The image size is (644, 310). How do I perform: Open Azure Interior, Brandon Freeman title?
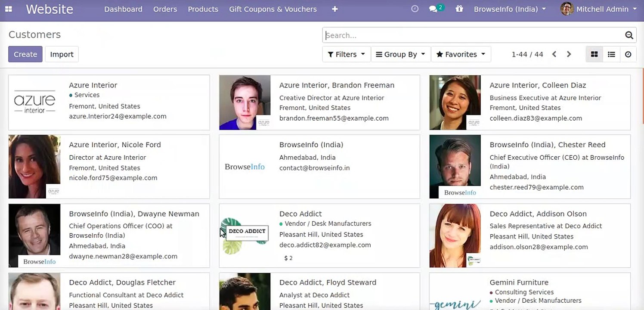(337, 85)
